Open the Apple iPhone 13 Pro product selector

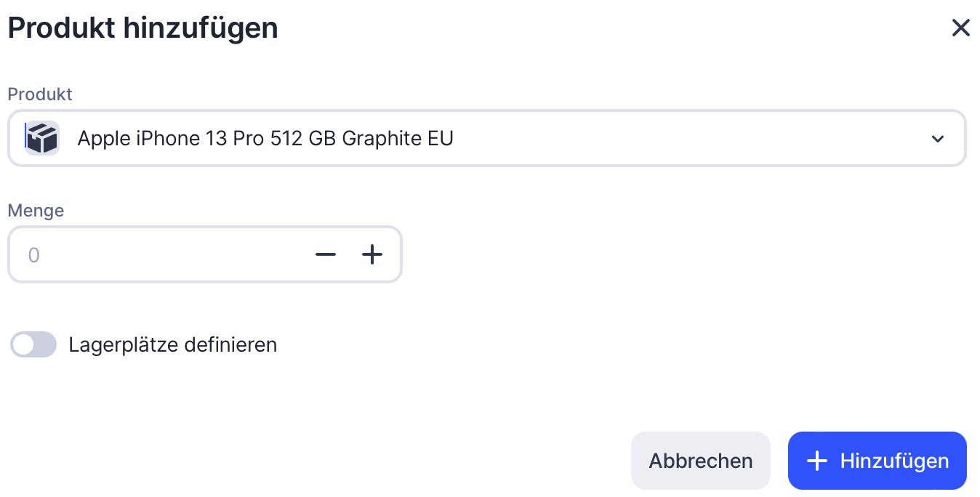pyautogui.click(x=486, y=138)
